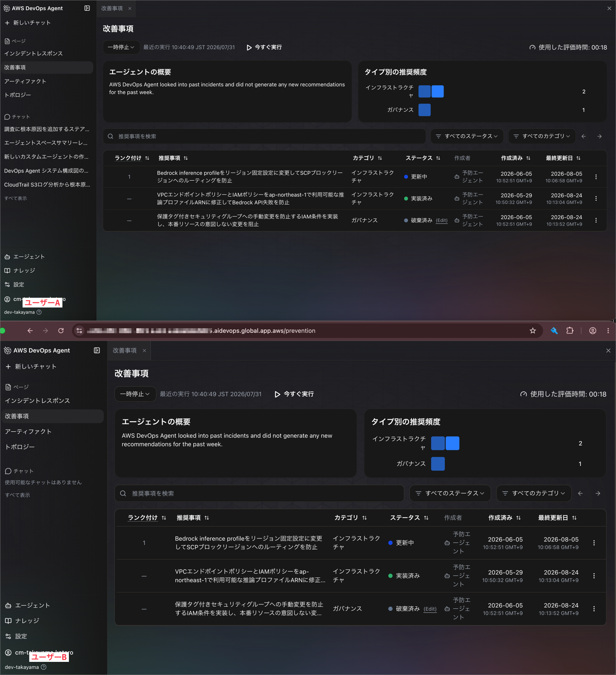Close 改善事項 tab in bottom window
The width and height of the screenshot is (616, 675).
[144, 350]
